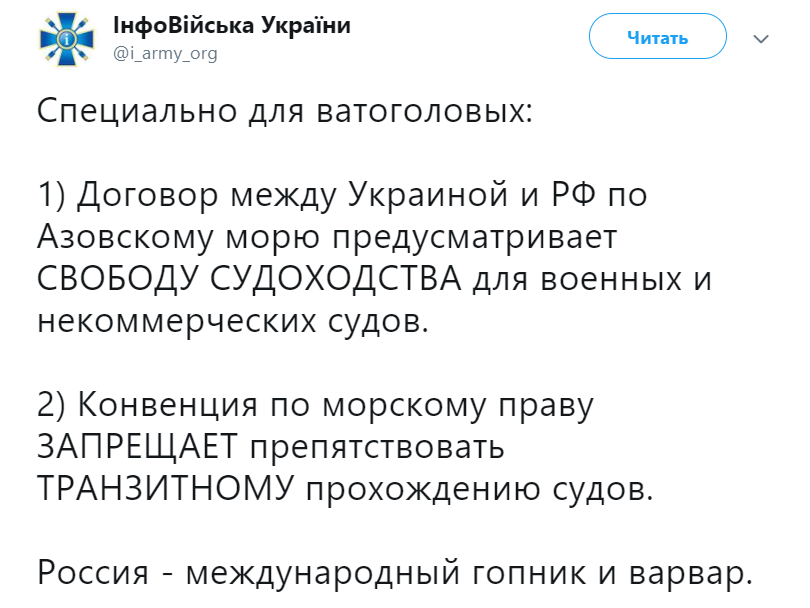Click the line 'Азовскому морю предусматривает'
The width and height of the screenshot is (810, 608).
tap(328, 238)
